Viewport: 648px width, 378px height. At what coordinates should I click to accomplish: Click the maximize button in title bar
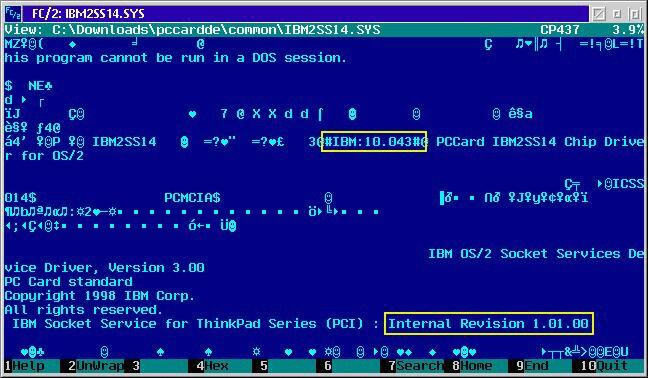coord(635,14)
